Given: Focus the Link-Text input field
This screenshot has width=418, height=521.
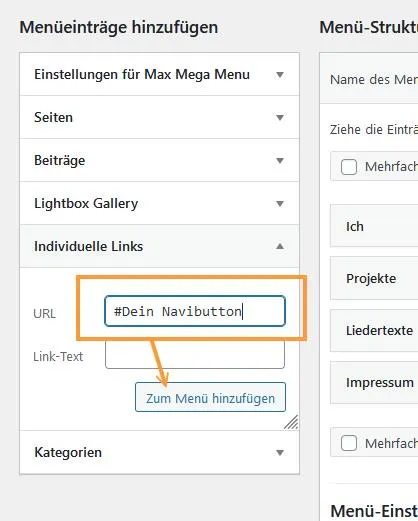Looking at the screenshot, I should [195, 354].
